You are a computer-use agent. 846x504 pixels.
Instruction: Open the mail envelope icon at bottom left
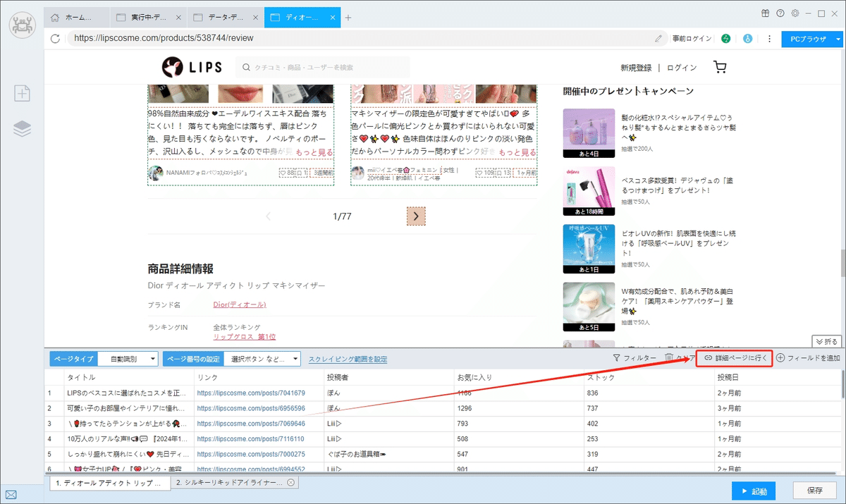[x=11, y=495]
